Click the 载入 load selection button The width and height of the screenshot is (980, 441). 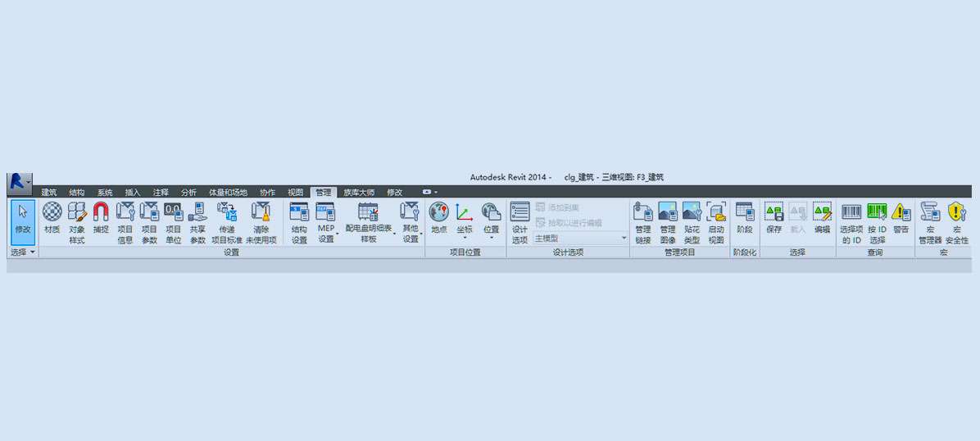point(798,218)
